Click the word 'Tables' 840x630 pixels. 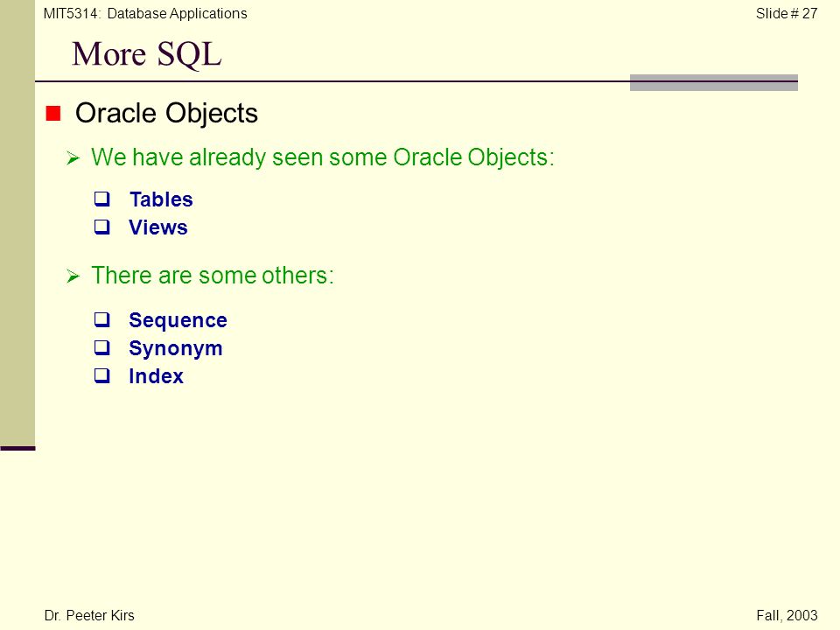click(x=161, y=199)
